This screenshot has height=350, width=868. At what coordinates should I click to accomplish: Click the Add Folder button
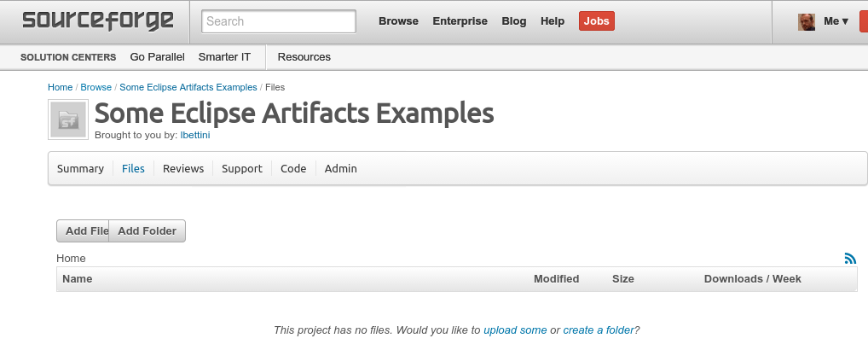pos(148,231)
